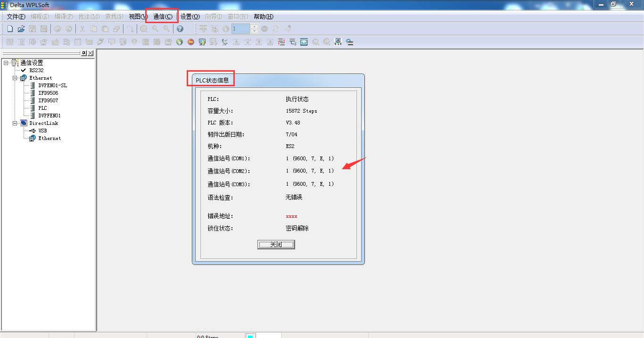Open the 通信(C) menu
Viewport: 644px width, 338px height.
pos(163,16)
